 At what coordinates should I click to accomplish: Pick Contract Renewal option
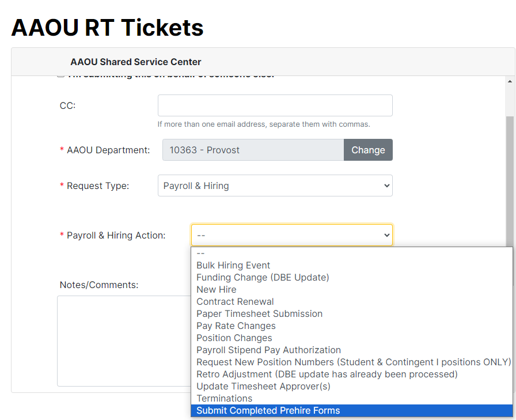235,301
